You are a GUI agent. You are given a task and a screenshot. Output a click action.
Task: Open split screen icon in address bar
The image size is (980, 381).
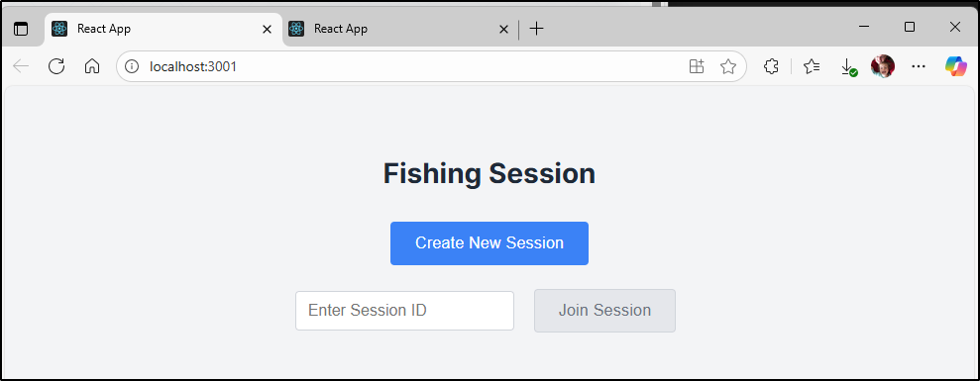click(697, 66)
